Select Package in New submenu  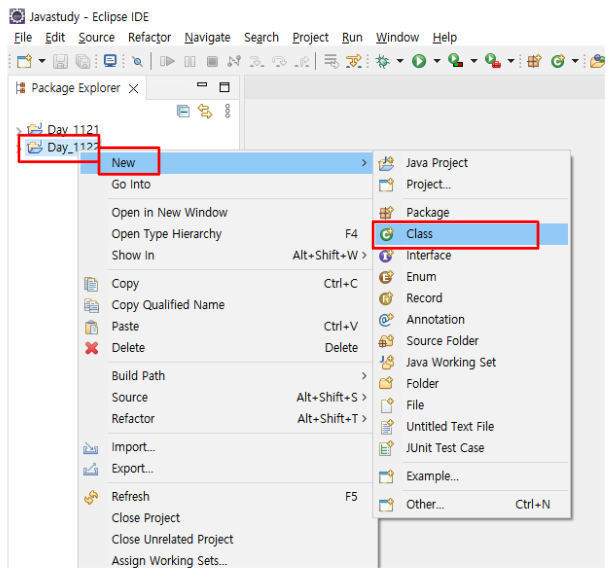click(x=472, y=212)
